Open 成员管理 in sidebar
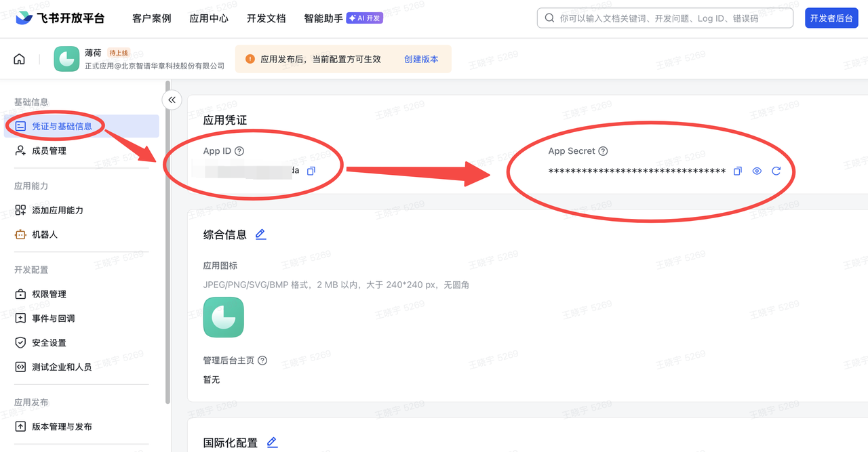Image resolution: width=868 pixels, height=452 pixels. coord(49,150)
